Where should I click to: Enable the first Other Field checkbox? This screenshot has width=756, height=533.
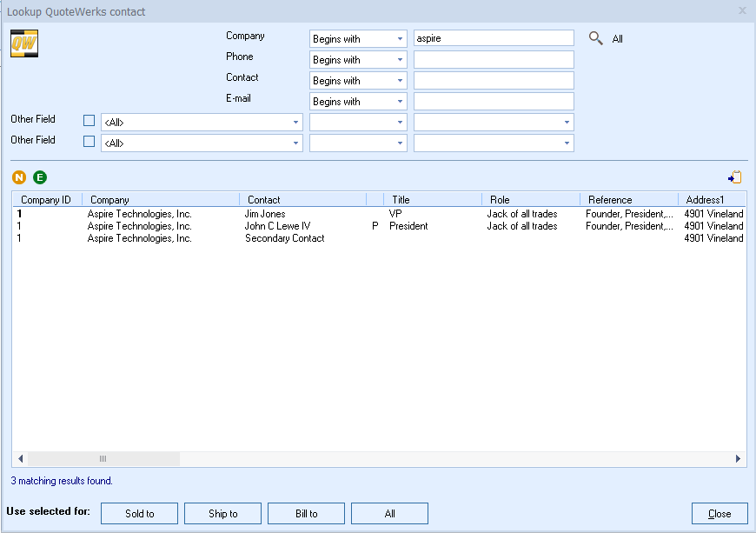tap(89, 121)
